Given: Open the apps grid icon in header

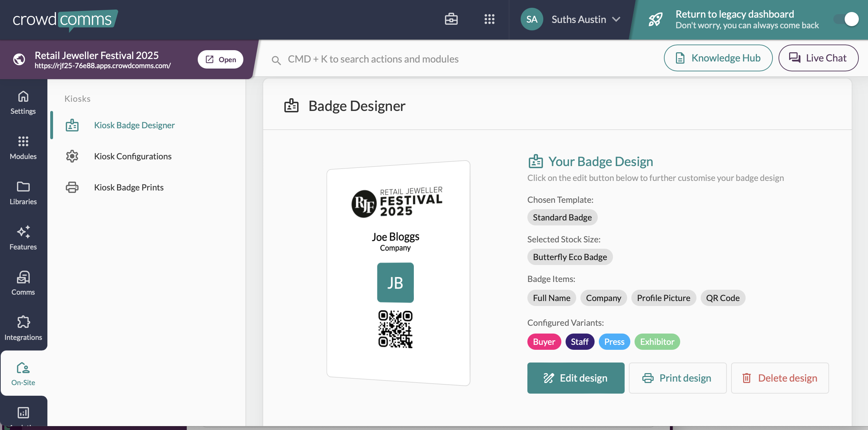Looking at the screenshot, I should pyautogui.click(x=489, y=19).
